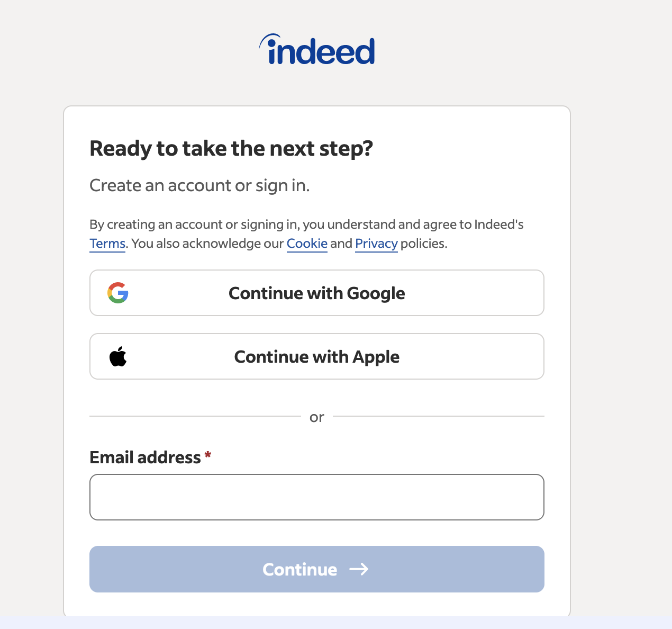The image size is (672, 629).
Task: Click the Email address field label
Action: 145,457
